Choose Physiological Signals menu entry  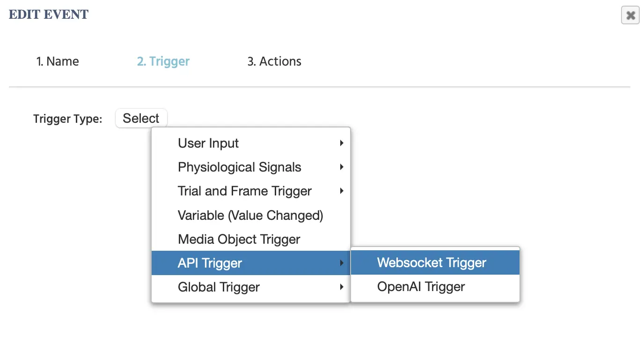239,167
